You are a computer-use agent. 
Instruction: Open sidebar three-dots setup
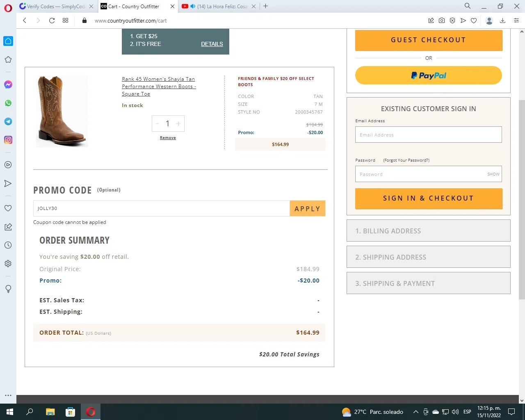(x=8, y=395)
